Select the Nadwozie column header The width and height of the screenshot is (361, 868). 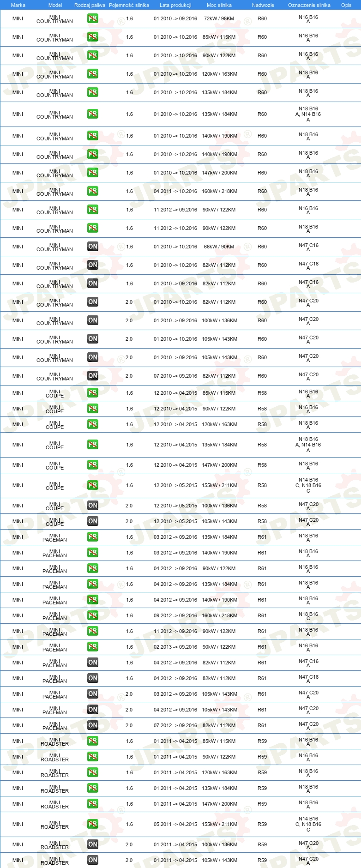[x=263, y=5]
